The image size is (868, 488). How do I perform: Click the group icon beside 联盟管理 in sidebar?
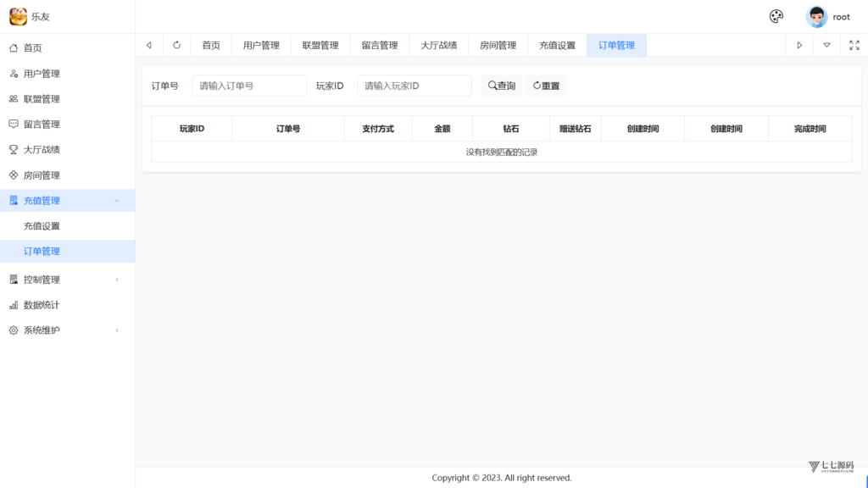[x=14, y=99]
